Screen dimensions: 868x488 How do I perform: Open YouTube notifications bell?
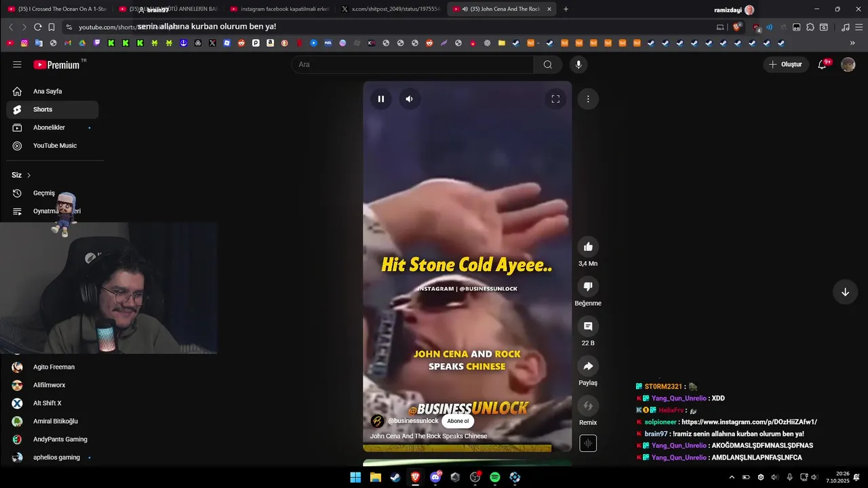[822, 64]
